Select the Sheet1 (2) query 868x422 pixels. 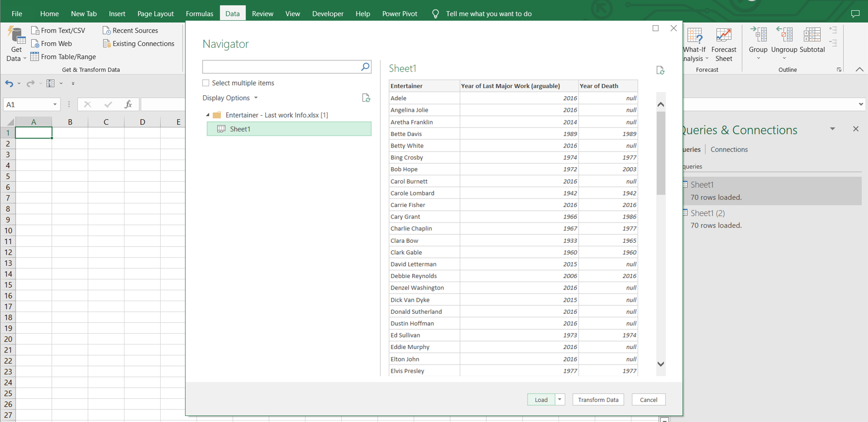[x=771, y=219]
